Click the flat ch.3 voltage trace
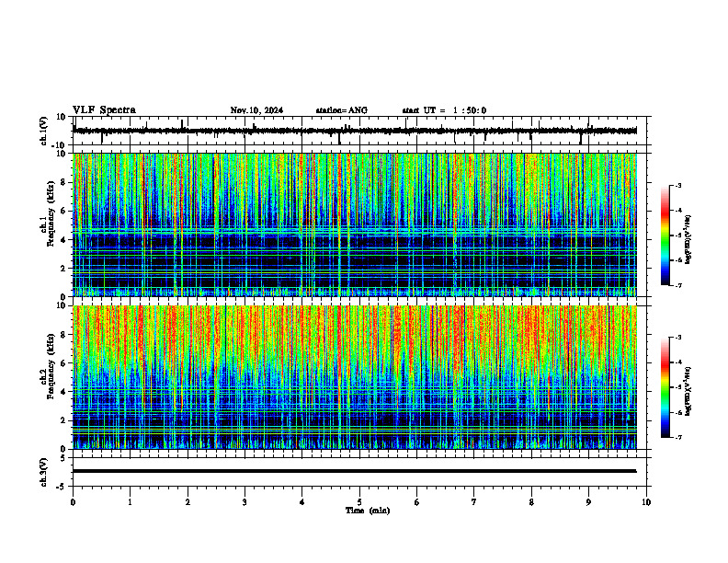This screenshot has width=728, height=563. click(355, 471)
